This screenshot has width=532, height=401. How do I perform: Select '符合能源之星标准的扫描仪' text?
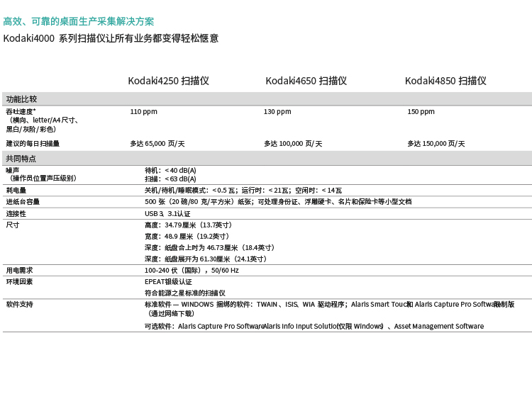click(185, 293)
